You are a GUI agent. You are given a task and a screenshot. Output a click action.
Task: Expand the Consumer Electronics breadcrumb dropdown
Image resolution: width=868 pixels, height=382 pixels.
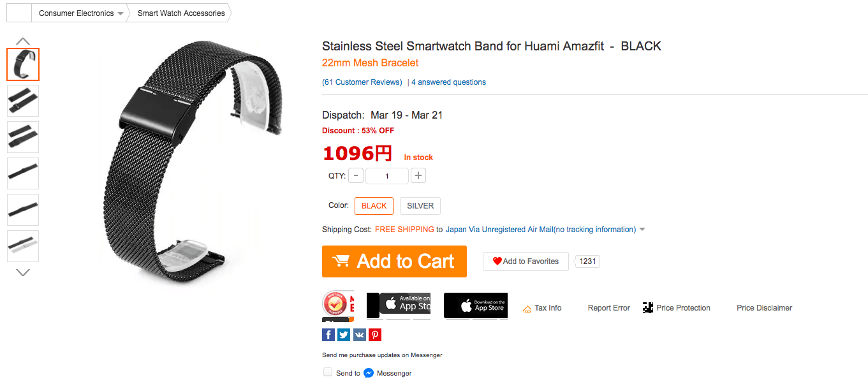[x=121, y=13]
